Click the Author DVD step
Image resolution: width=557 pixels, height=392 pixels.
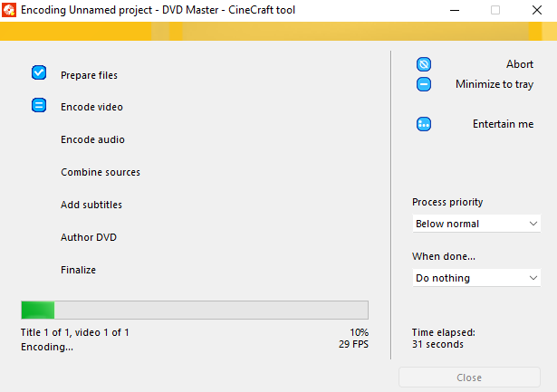[x=89, y=237]
